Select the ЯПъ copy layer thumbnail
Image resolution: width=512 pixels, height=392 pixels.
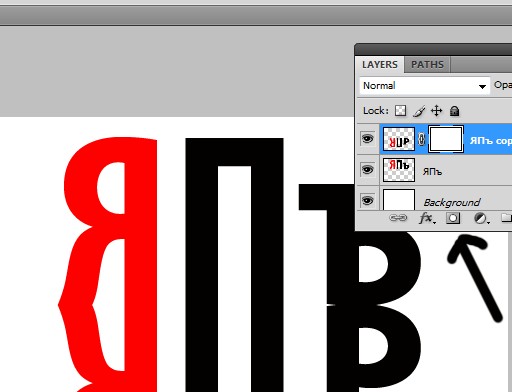[399, 139]
